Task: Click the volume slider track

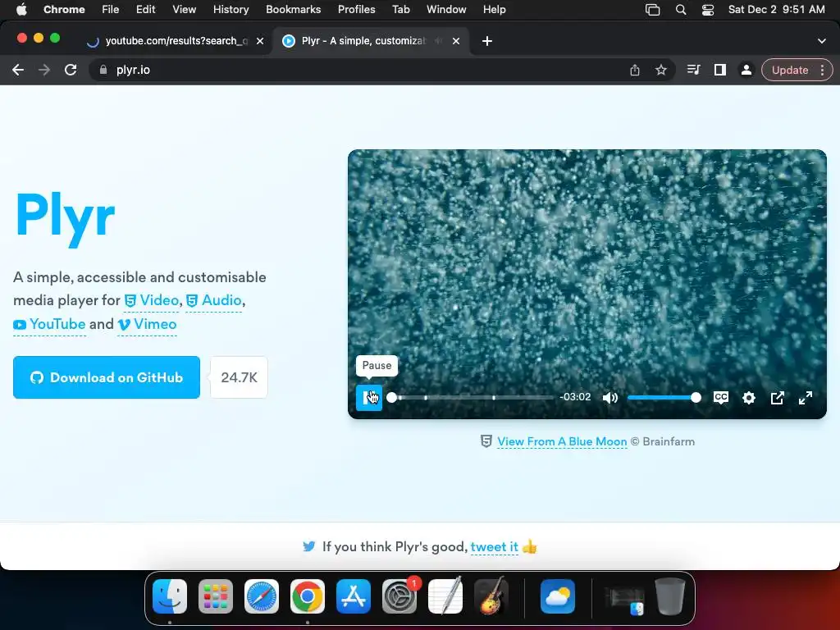Action: [x=664, y=398]
